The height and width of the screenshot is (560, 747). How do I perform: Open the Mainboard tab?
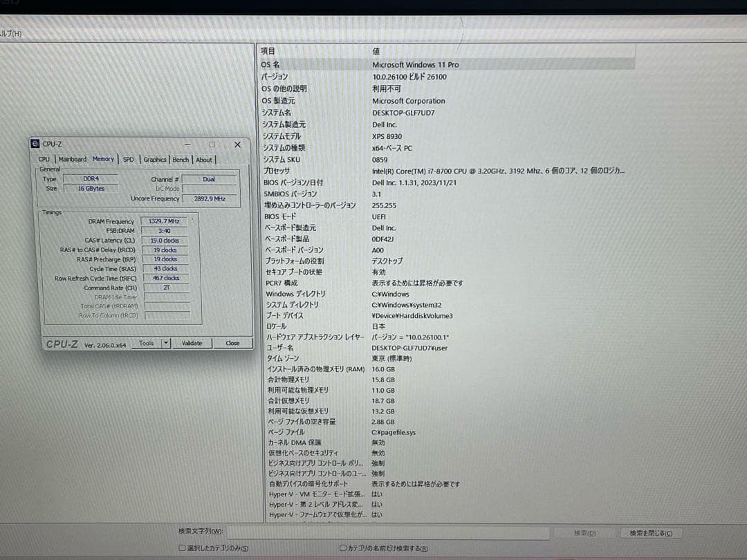pos(72,159)
